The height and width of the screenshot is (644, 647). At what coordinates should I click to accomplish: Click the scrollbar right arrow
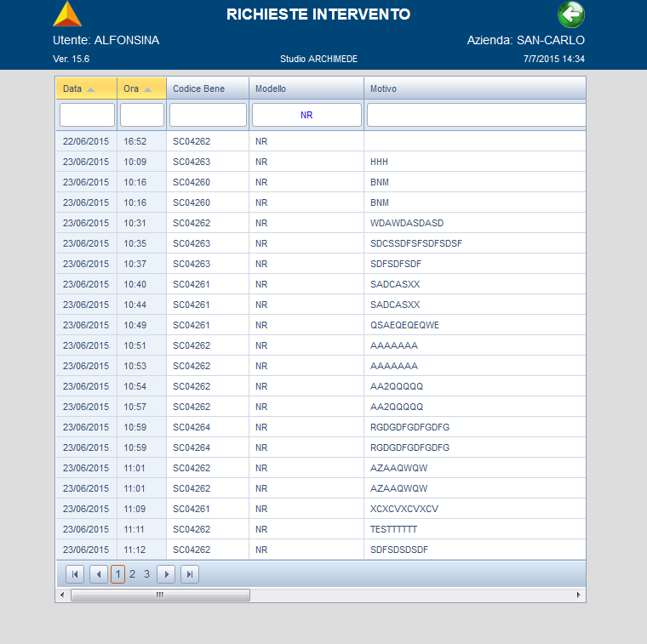coord(579,595)
